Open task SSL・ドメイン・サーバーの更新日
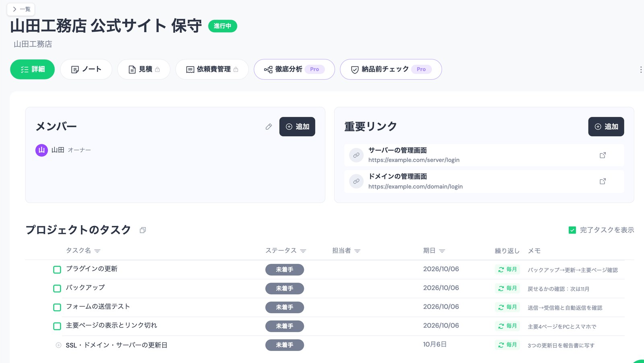This screenshot has height=363, width=644. 116,345
